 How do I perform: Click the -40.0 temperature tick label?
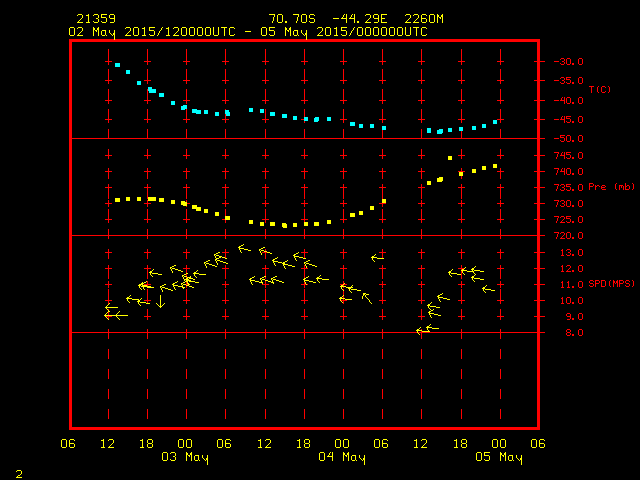(x=569, y=100)
